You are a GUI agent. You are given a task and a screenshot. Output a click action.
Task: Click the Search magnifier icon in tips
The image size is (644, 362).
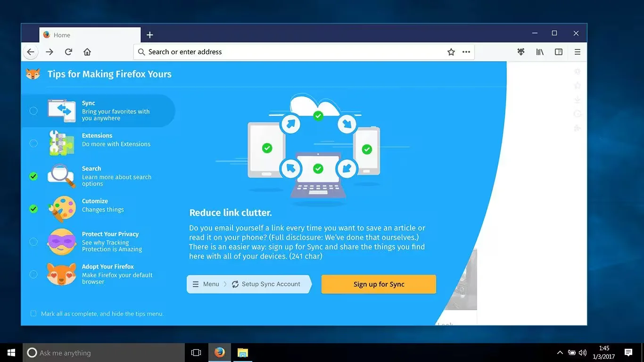coord(61,176)
